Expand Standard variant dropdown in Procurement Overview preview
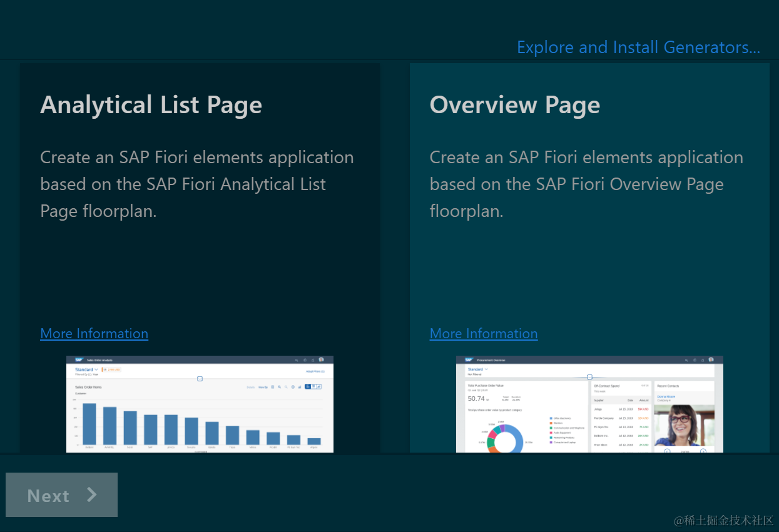779x532 pixels. [x=486, y=370]
